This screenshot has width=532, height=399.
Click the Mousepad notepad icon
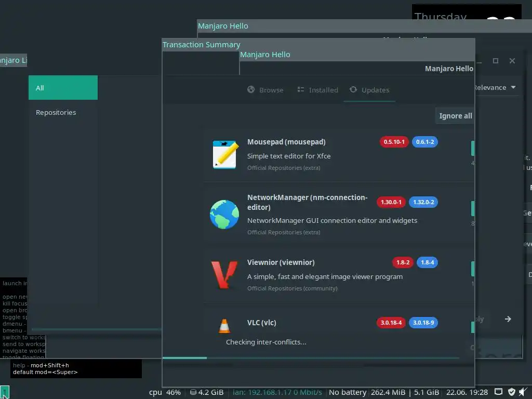(x=224, y=154)
